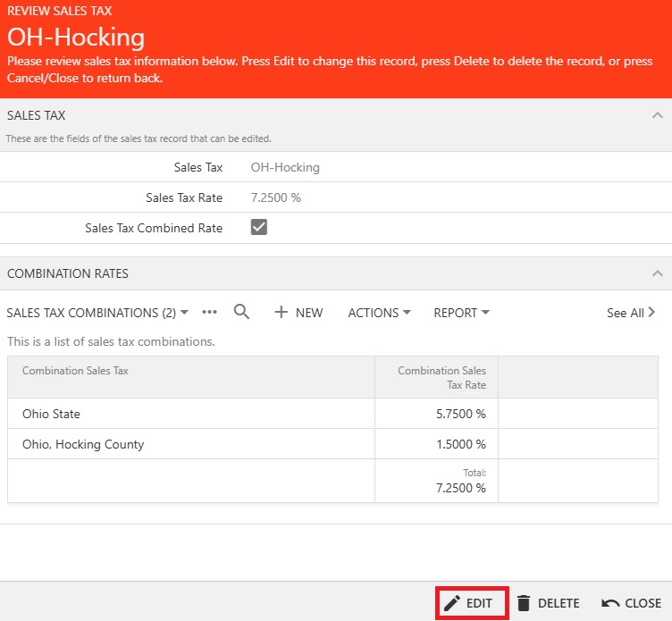Open the REPORT dropdown menu
The image size is (672, 621).
pyautogui.click(x=461, y=313)
